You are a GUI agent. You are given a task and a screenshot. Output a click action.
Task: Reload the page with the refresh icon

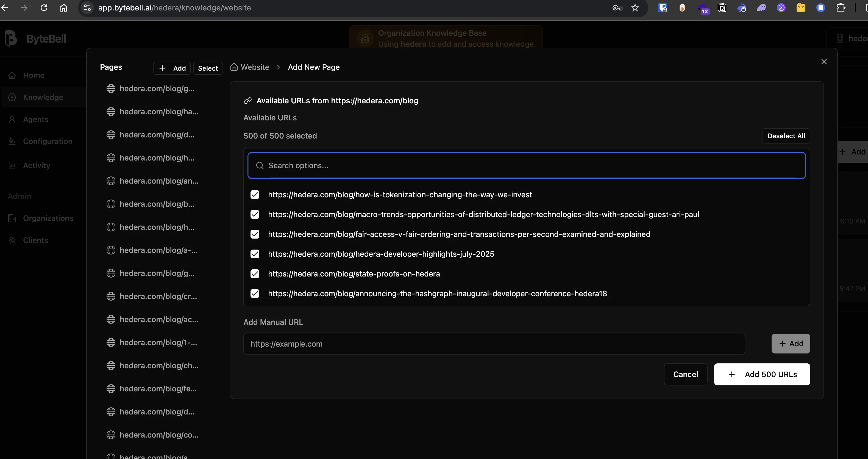44,7
